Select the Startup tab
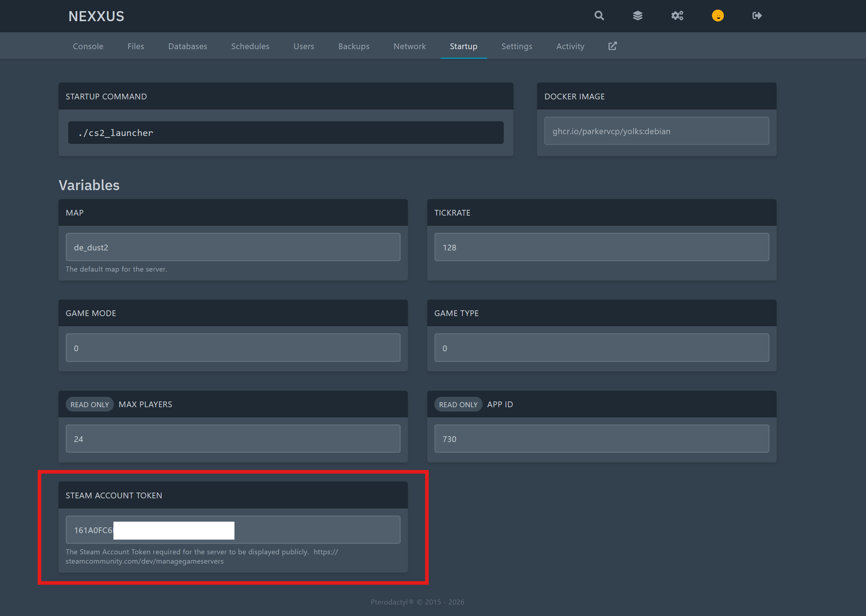The height and width of the screenshot is (616, 866). click(464, 46)
